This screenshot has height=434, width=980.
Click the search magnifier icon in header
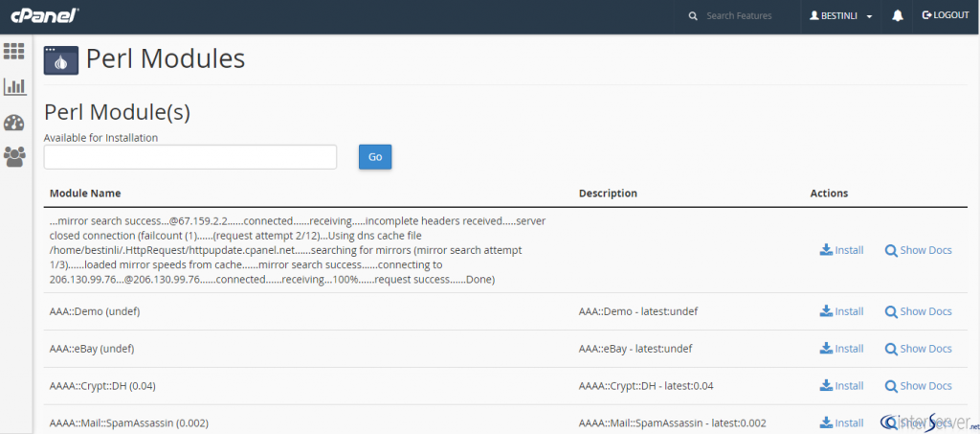pyautogui.click(x=693, y=16)
